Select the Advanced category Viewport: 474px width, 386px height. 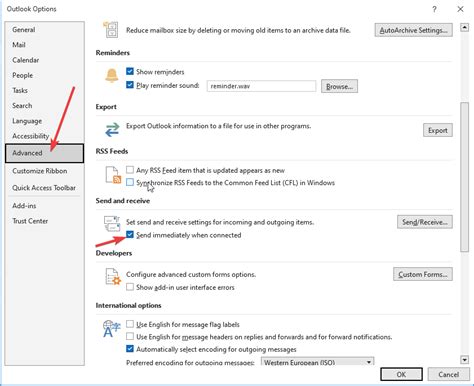pyautogui.click(x=44, y=153)
